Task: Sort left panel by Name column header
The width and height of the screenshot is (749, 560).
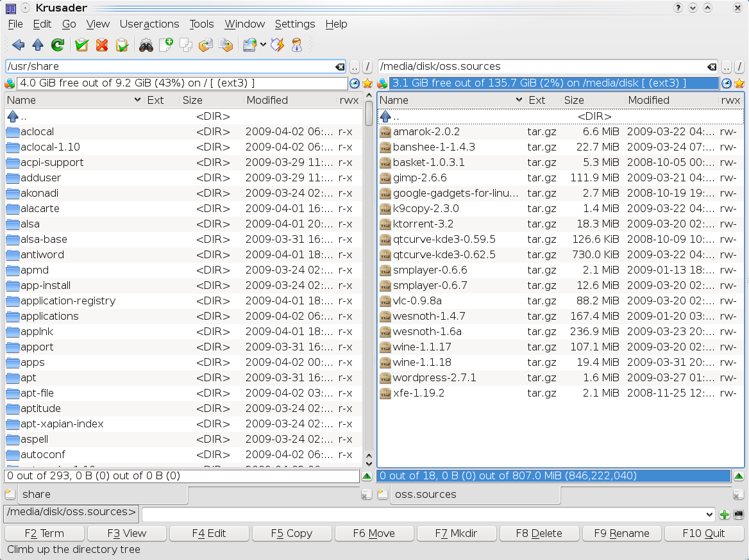Action: [73, 100]
